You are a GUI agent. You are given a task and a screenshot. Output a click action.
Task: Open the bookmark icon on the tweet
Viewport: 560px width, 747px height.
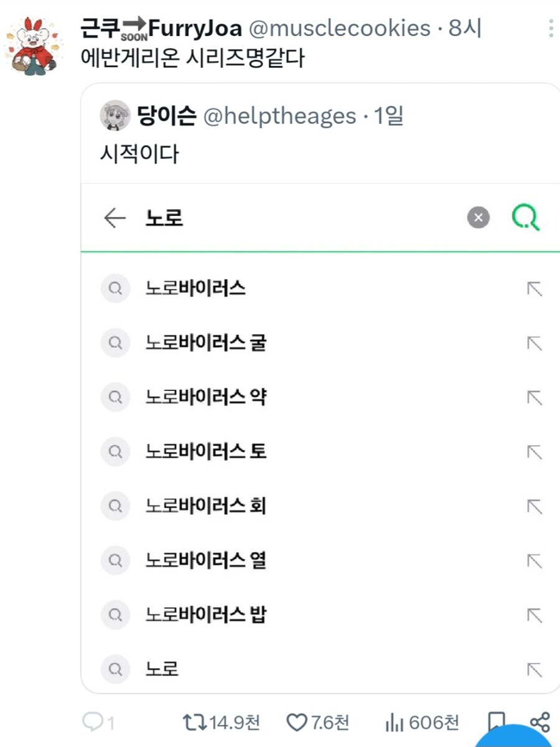point(496,723)
